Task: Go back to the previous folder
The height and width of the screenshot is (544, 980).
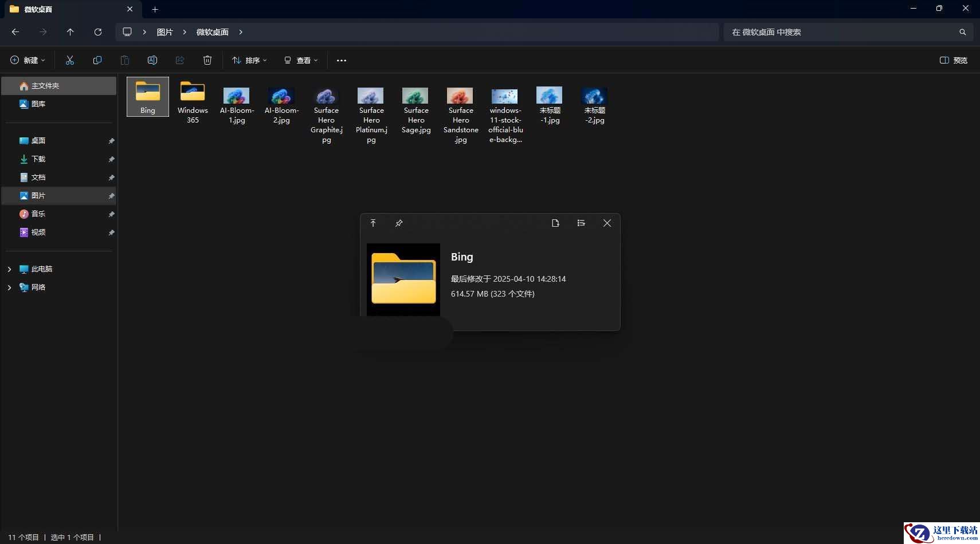Action: (x=15, y=32)
